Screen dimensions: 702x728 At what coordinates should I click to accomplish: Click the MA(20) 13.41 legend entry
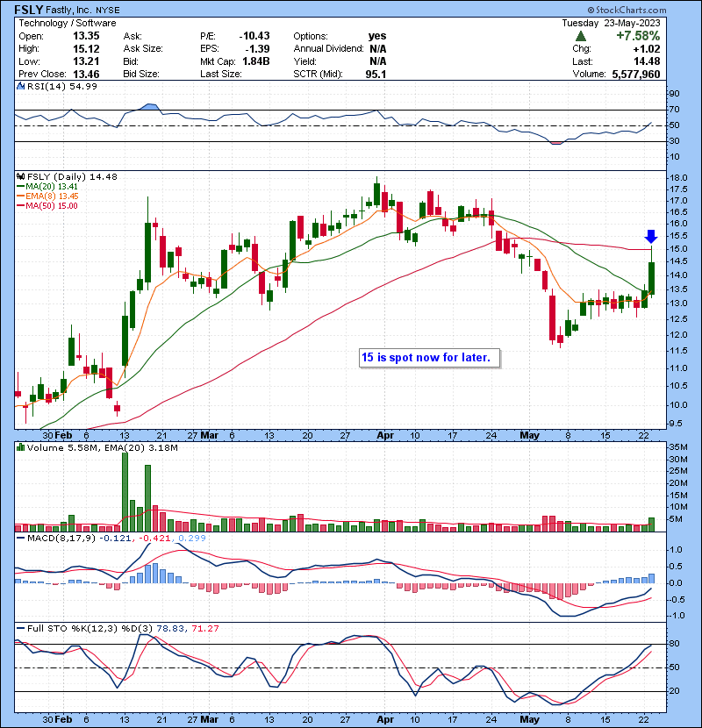(47, 187)
